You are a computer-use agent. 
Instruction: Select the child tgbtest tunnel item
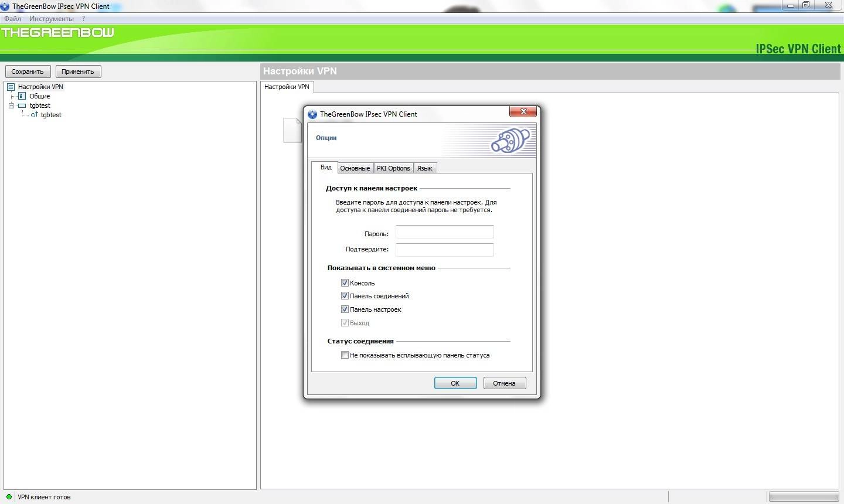[51, 115]
